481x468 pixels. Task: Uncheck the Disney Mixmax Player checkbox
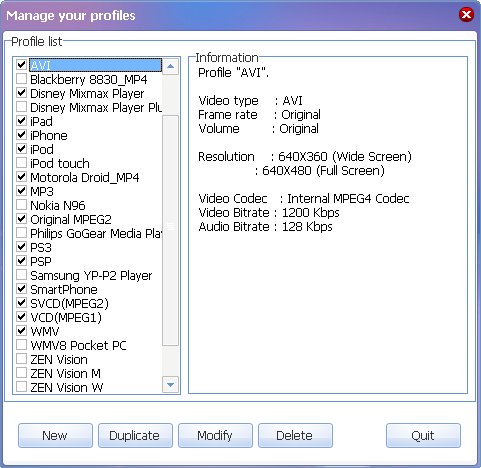pos(21,92)
